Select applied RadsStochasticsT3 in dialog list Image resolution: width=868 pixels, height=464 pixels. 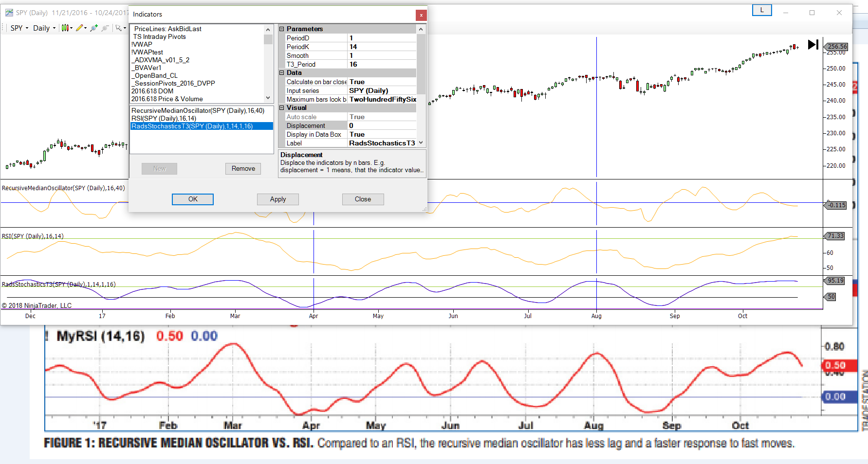pos(202,126)
